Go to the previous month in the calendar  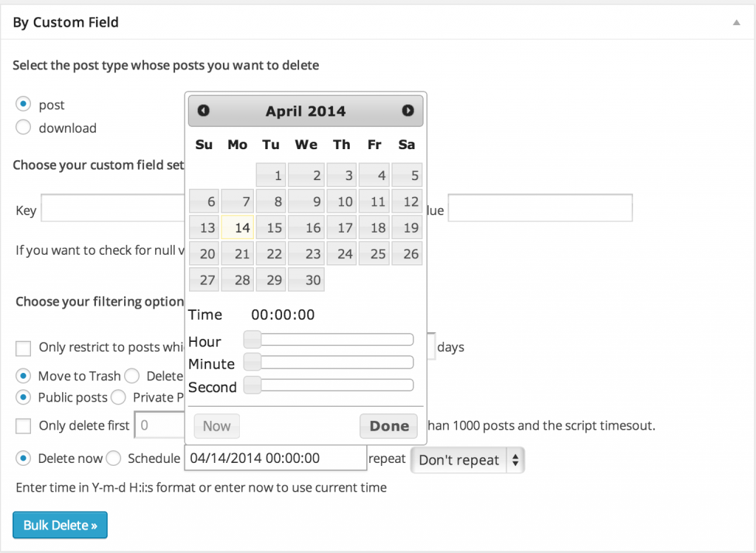[x=204, y=110]
